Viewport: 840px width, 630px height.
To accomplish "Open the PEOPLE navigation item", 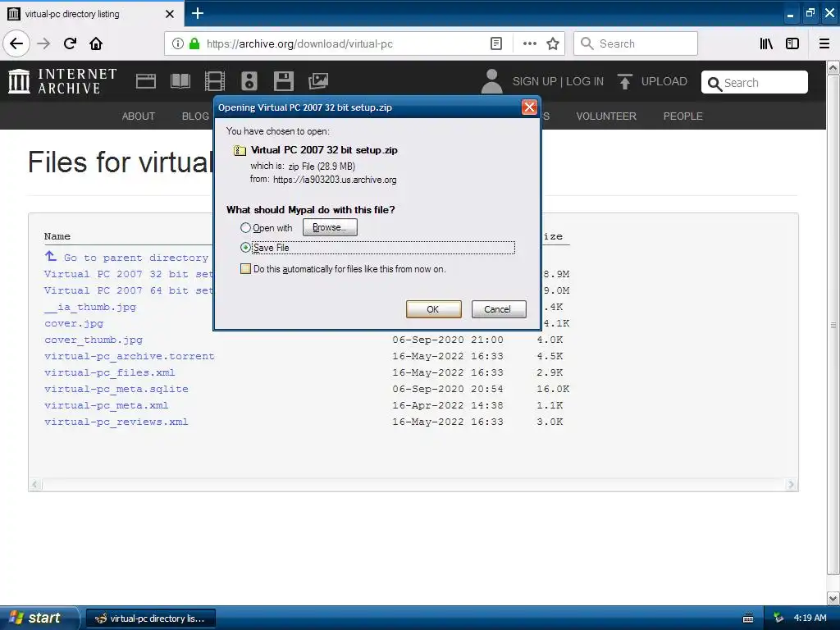I will (x=682, y=116).
